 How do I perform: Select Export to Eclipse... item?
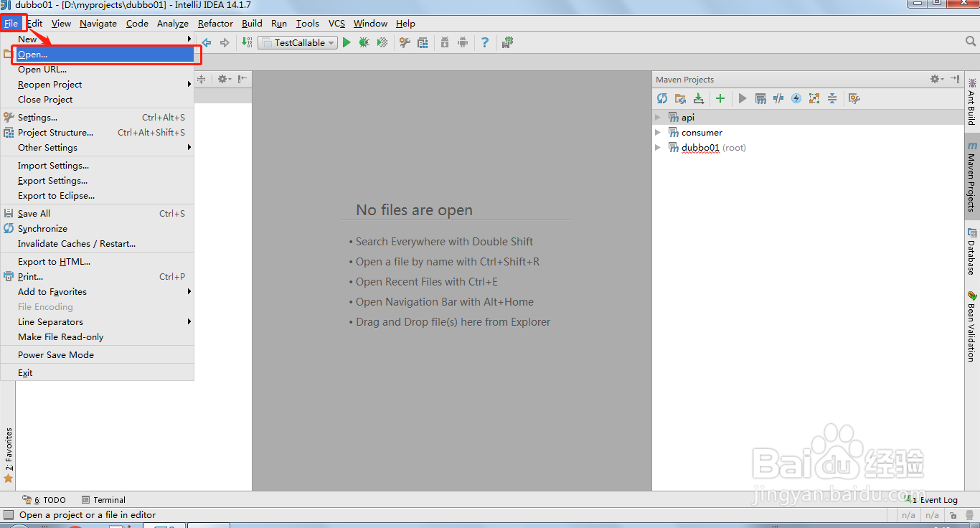click(98, 196)
